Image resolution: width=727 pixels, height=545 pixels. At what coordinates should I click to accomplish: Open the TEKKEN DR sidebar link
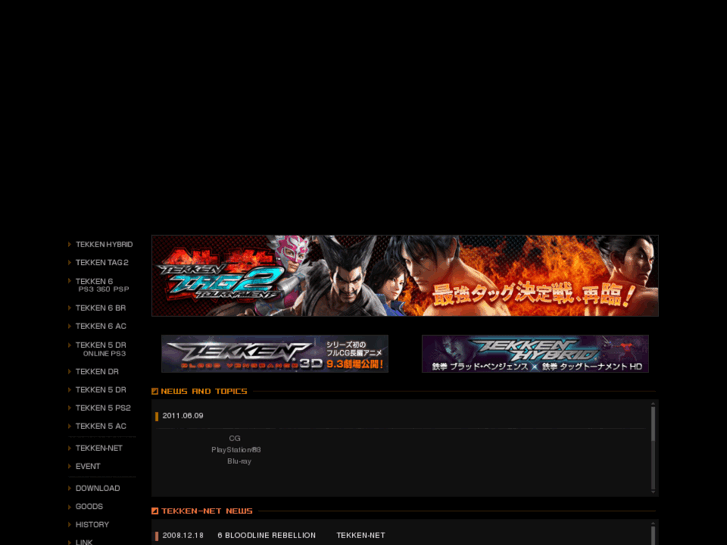tap(97, 372)
